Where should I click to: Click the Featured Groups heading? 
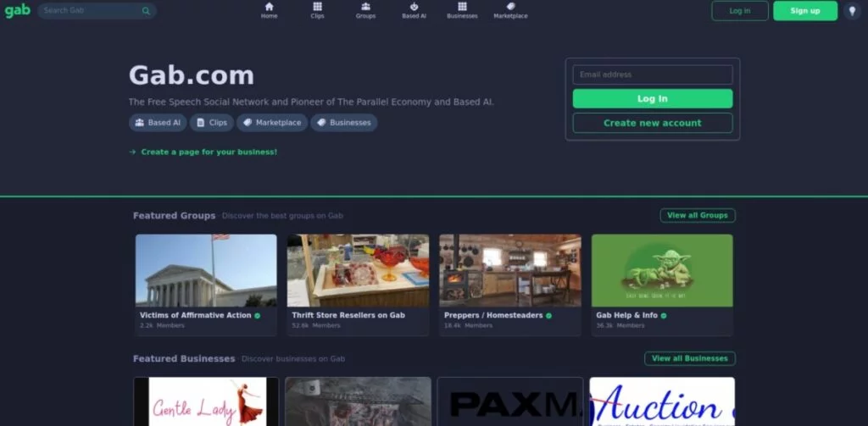(x=175, y=216)
